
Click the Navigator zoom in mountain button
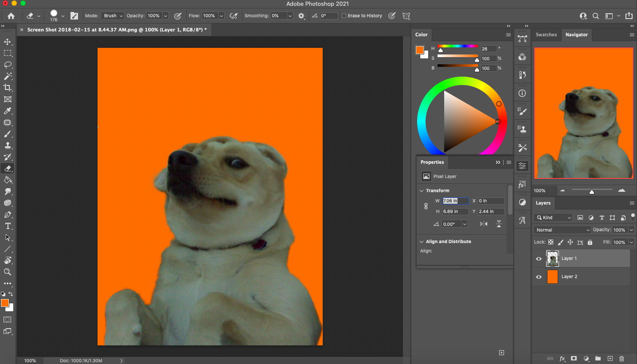pos(621,190)
